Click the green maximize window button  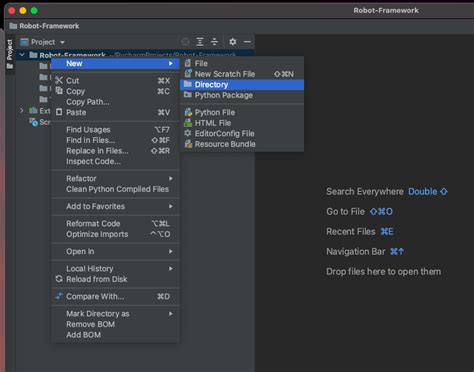pyautogui.click(x=34, y=10)
